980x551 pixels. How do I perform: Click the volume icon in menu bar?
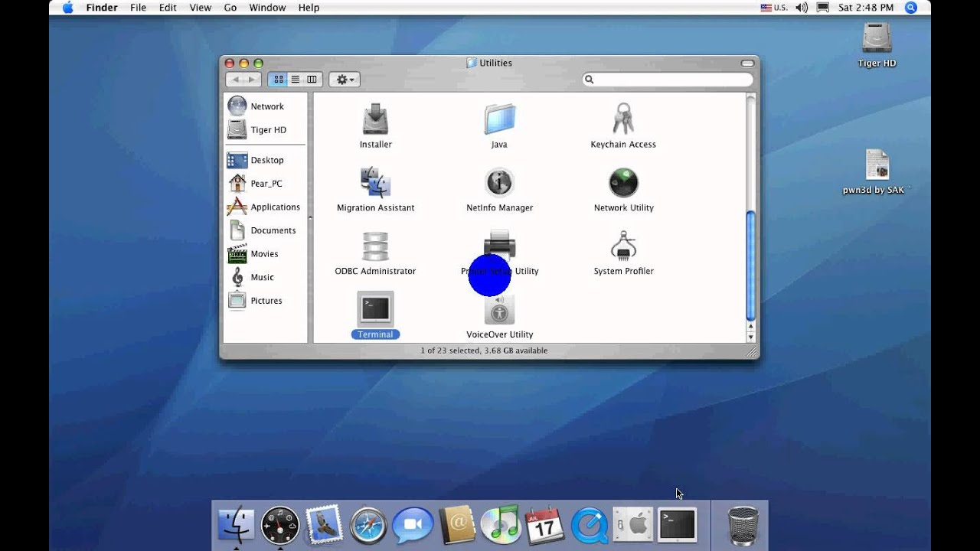(802, 8)
